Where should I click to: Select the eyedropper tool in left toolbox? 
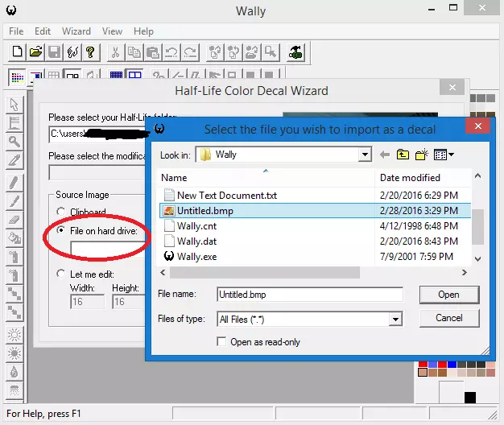(14, 160)
